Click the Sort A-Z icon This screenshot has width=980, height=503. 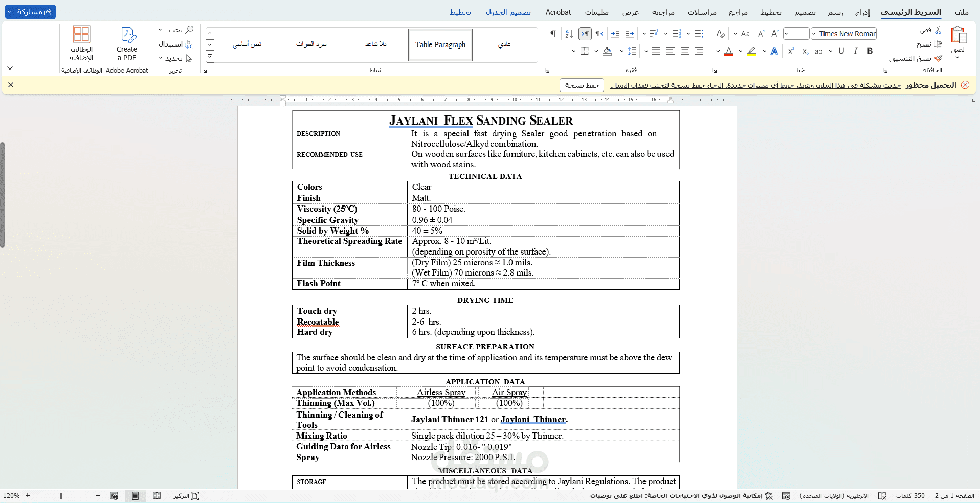coord(569,34)
